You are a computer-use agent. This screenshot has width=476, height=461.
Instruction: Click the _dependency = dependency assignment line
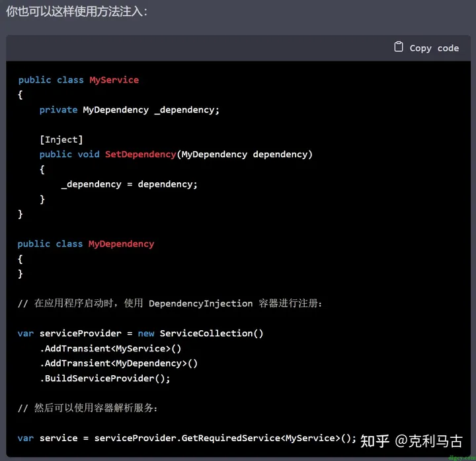click(x=129, y=184)
